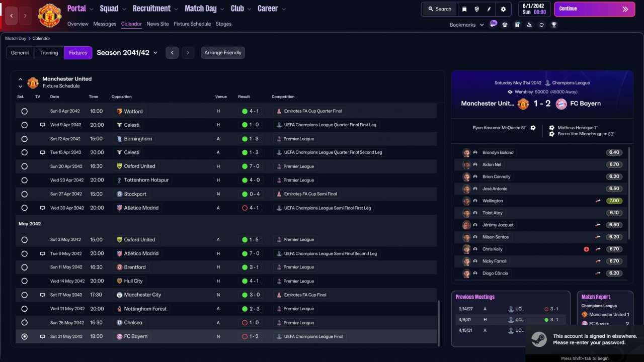Click the fixture list vertical scrollbar
Image resolution: width=644 pixels, height=362 pixels.
tap(439, 322)
